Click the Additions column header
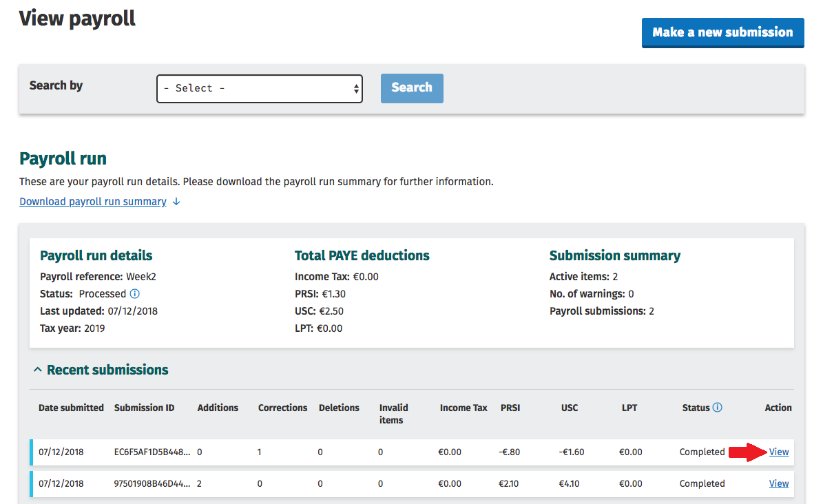Viewport: 823px width, 504px height. [x=218, y=408]
